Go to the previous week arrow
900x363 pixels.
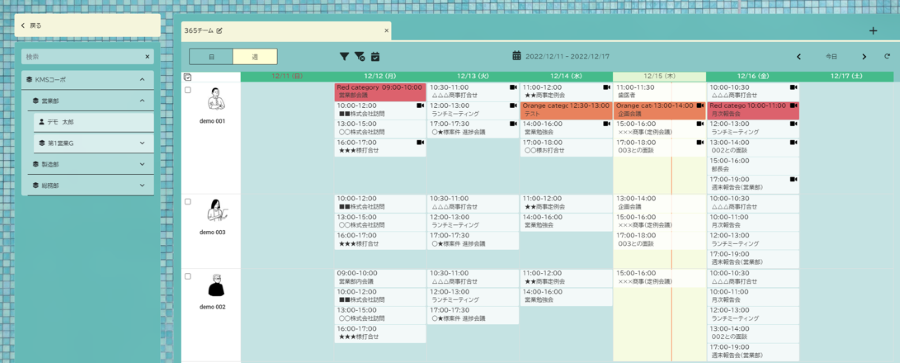pos(798,56)
